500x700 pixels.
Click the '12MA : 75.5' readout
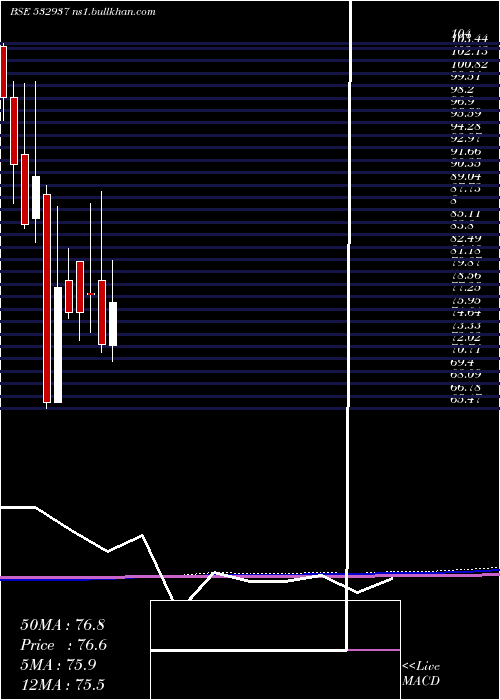(62, 685)
